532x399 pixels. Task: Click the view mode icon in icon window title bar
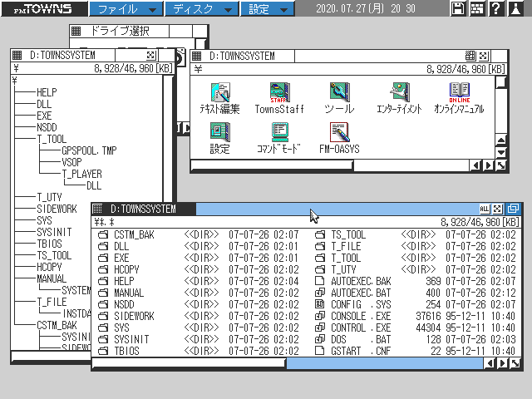(470, 56)
